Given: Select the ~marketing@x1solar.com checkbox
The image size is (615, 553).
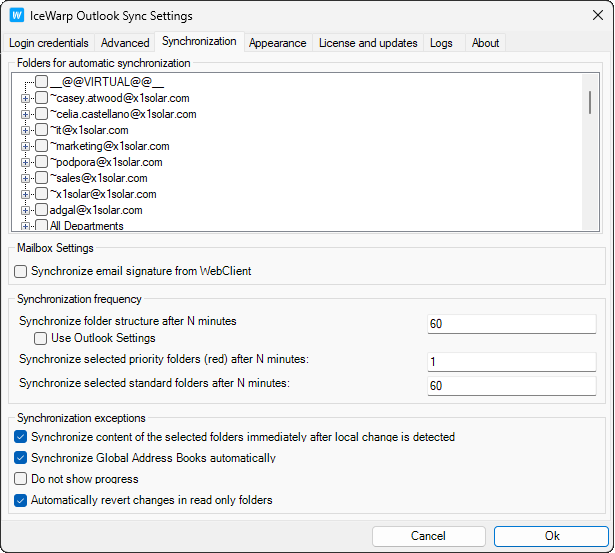Looking at the screenshot, I should coord(42,146).
